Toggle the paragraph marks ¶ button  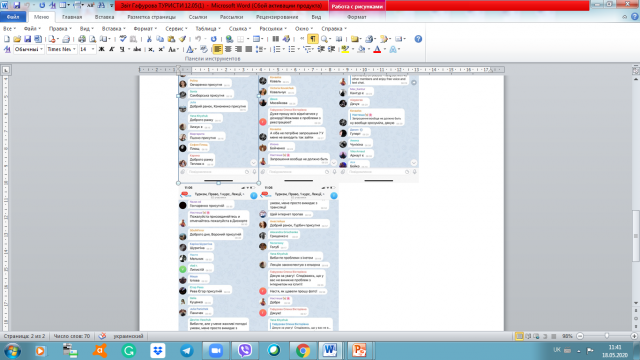pos(313,39)
